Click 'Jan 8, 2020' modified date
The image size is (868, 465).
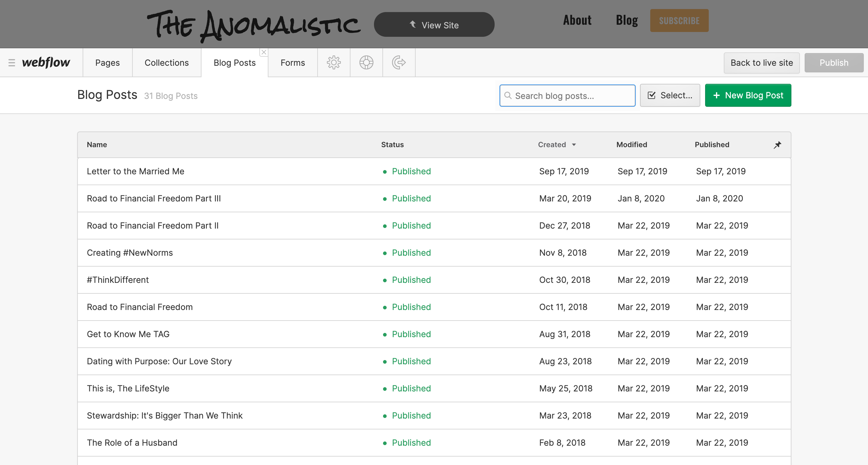[641, 198]
